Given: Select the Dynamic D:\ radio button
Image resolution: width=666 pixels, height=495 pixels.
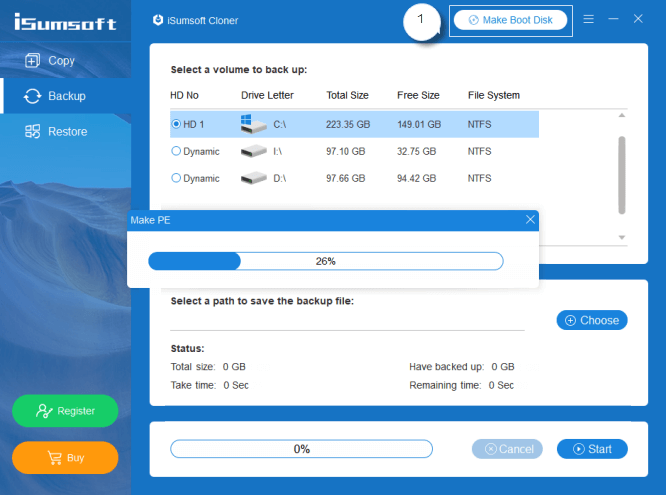Looking at the screenshot, I should pyautogui.click(x=176, y=178).
